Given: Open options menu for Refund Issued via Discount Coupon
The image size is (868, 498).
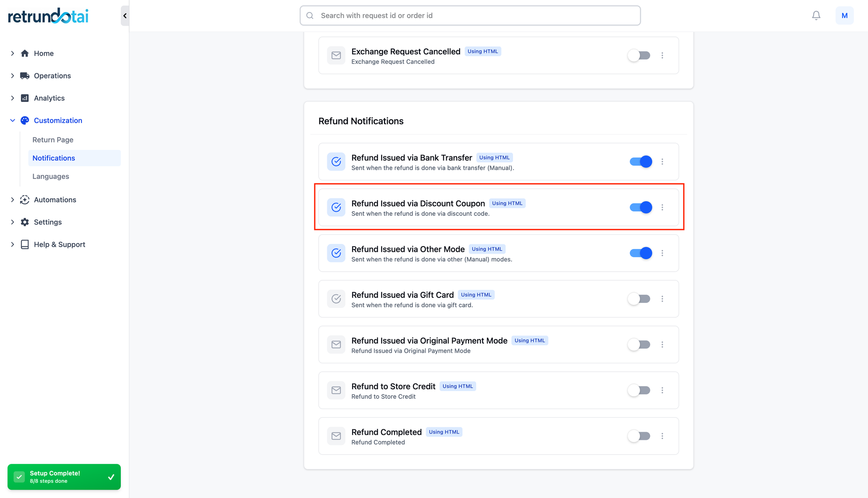Looking at the screenshot, I should coord(662,207).
